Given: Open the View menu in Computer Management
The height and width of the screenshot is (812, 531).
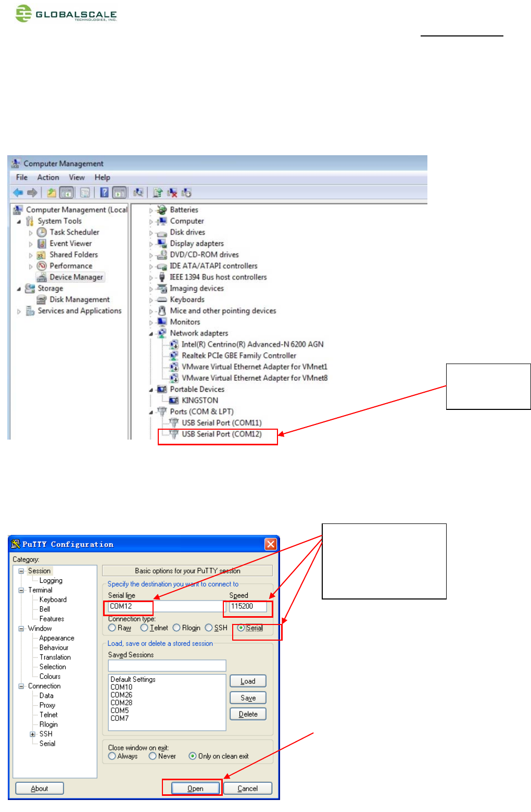Looking at the screenshot, I should (77, 177).
